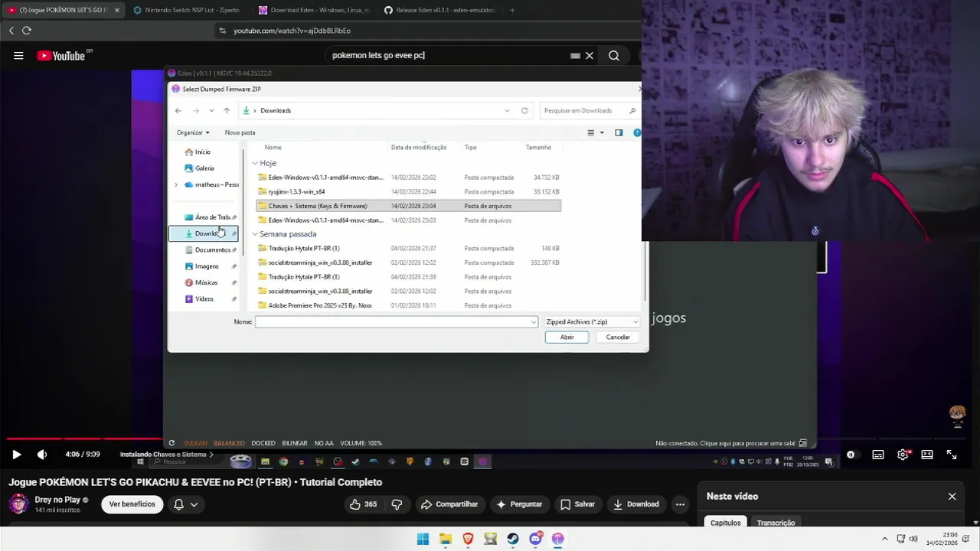Open the more actions ellipsis under the video
The width and height of the screenshot is (980, 551).
(x=680, y=504)
